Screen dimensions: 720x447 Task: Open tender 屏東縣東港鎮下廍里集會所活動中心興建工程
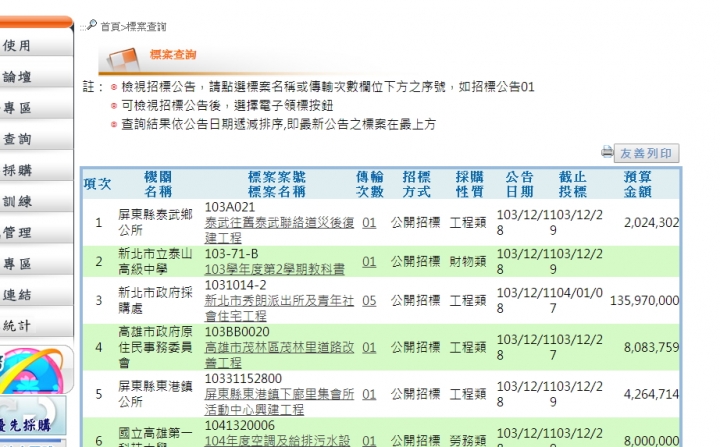point(279,402)
